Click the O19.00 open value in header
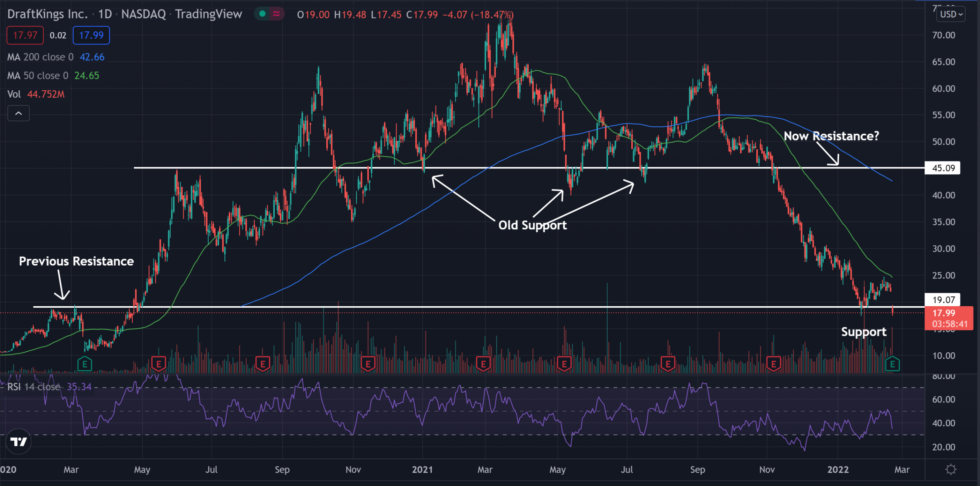The image size is (980, 486). (x=313, y=15)
